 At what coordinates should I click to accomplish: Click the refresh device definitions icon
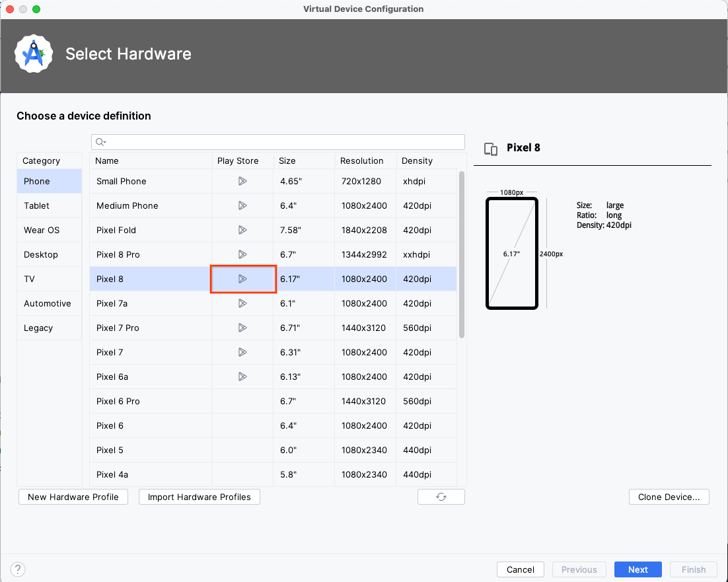point(441,496)
